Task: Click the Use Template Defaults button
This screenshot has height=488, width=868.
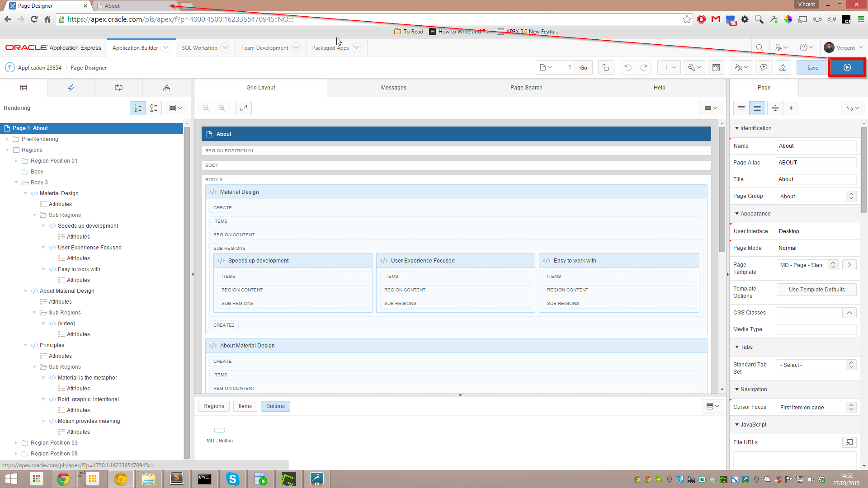Action: tap(816, 290)
